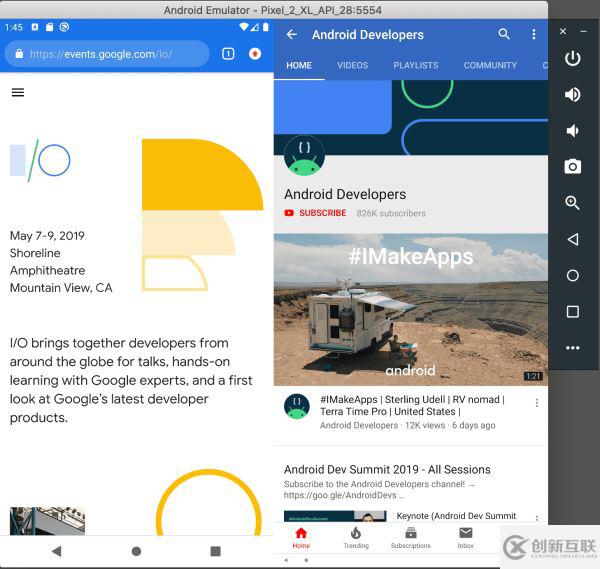Click the lock icon in address bar
The height and width of the screenshot is (569, 600).
[19, 54]
